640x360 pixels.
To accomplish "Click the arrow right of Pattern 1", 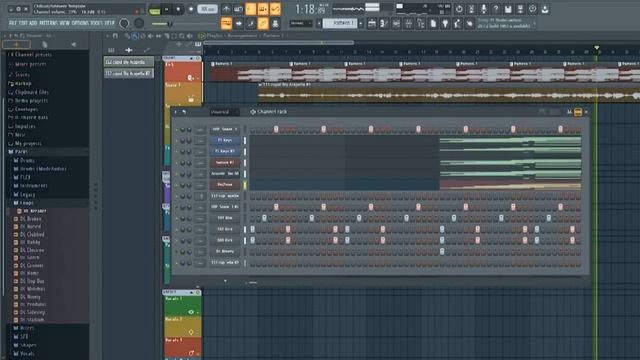I will tap(361, 23).
